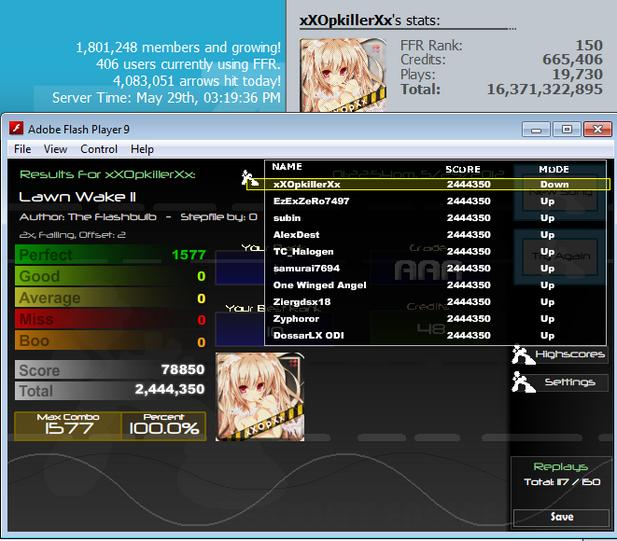Viewport: 617px width, 541px height.
Task: Click the Good judgment bar
Action: click(x=111, y=276)
